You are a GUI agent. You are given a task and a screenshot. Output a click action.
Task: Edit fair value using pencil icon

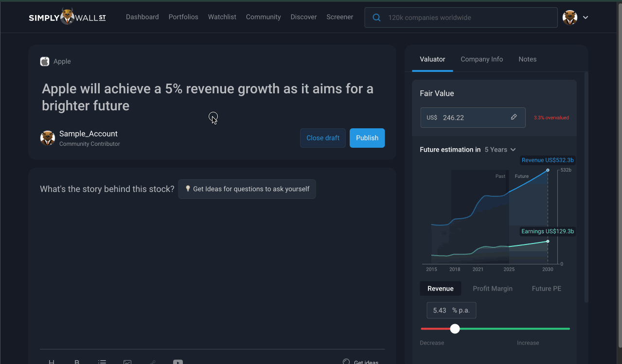tap(514, 117)
